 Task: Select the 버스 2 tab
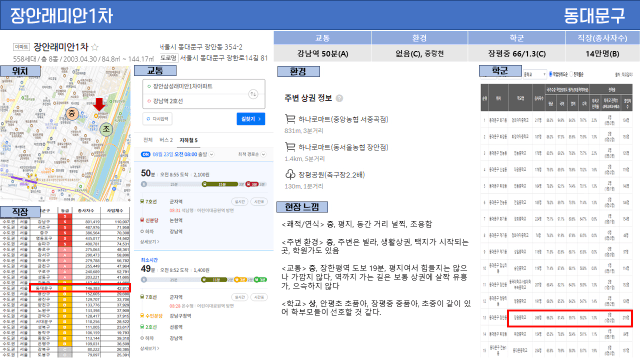166,140
